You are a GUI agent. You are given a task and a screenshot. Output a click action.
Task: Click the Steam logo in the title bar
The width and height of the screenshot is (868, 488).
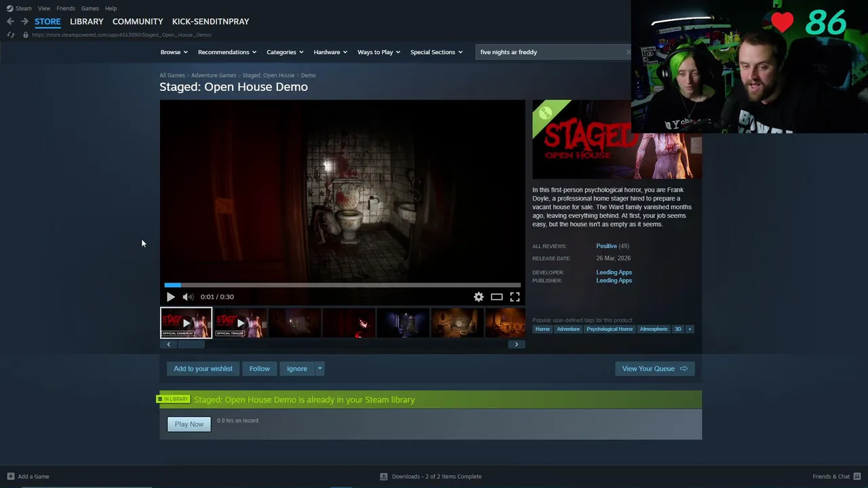(x=9, y=8)
